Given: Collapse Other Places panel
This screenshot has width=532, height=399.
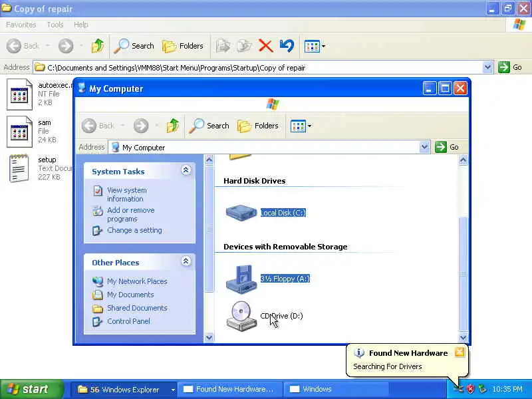Looking at the screenshot, I should coord(186,261).
